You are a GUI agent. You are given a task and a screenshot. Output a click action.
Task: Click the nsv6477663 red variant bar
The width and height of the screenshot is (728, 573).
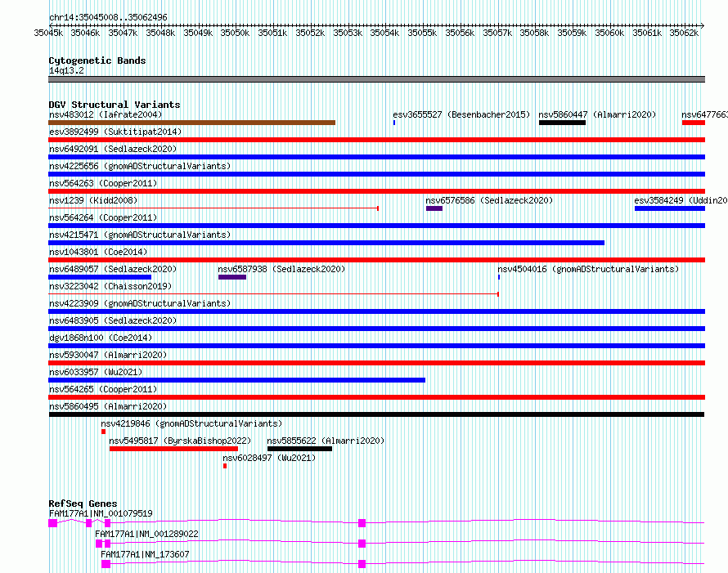tap(693, 123)
